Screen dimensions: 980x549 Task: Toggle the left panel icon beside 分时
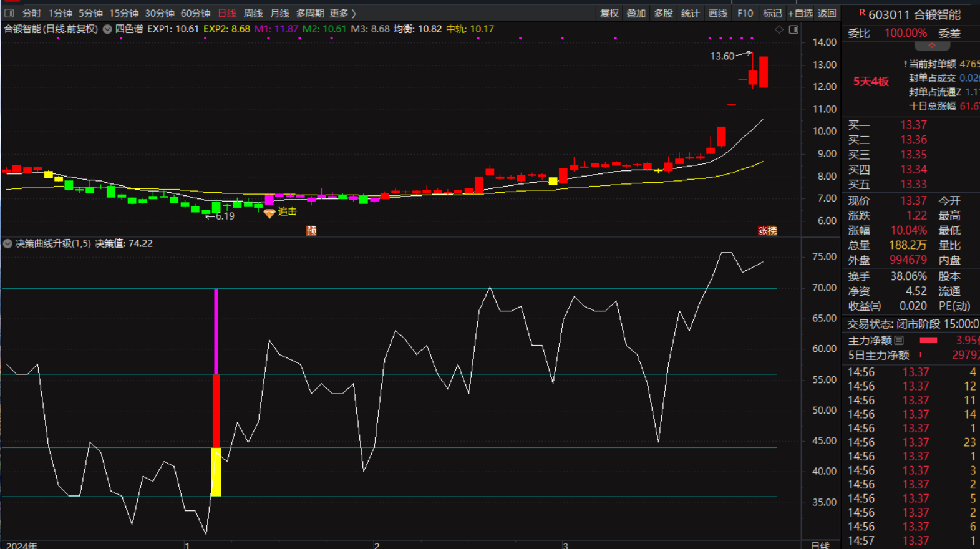point(9,13)
